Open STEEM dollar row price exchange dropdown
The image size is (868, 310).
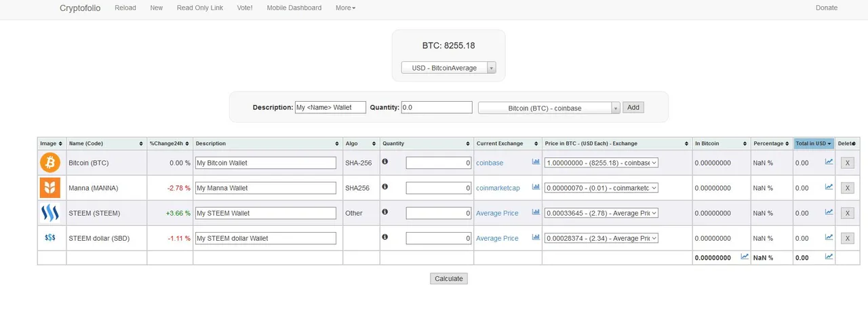(x=601, y=238)
